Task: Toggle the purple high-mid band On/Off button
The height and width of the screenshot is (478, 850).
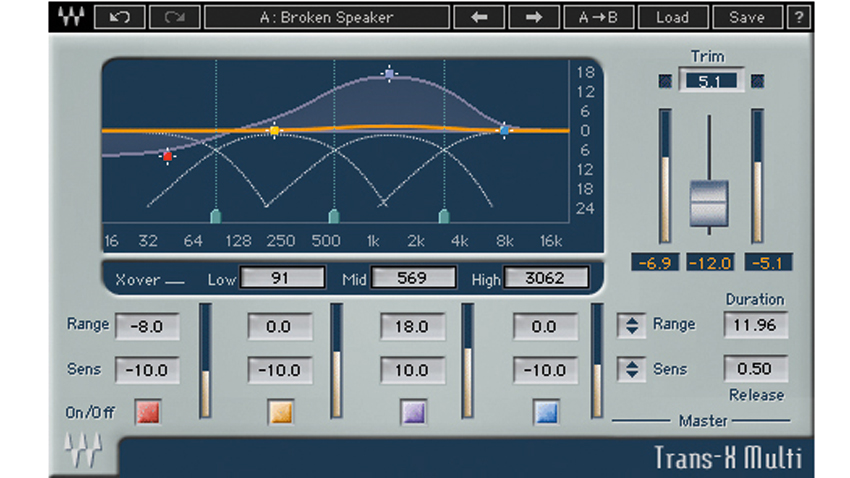Action: (413, 412)
